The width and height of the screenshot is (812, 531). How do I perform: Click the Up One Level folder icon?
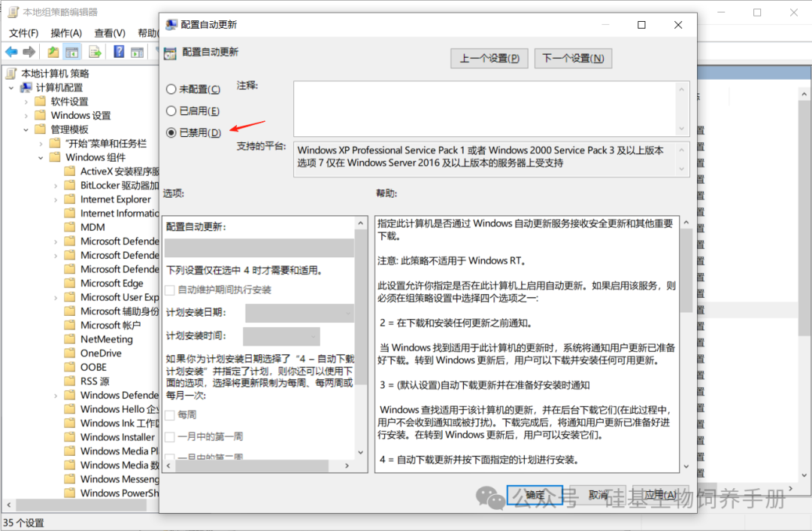click(x=53, y=52)
